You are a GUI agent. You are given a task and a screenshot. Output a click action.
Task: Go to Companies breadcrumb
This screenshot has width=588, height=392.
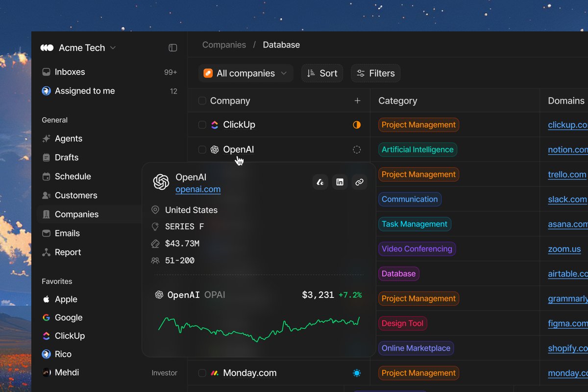(224, 45)
